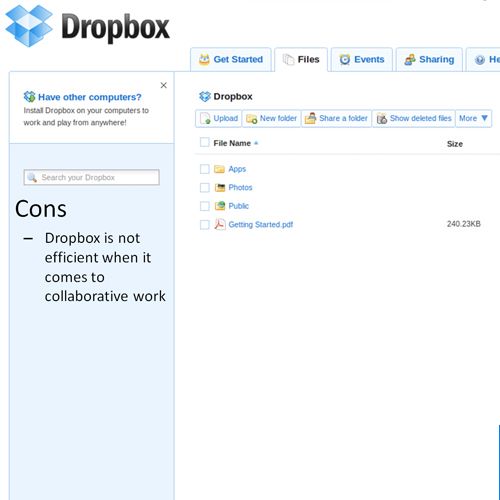
Task: Click the New folder button
Action: tap(271, 118)
